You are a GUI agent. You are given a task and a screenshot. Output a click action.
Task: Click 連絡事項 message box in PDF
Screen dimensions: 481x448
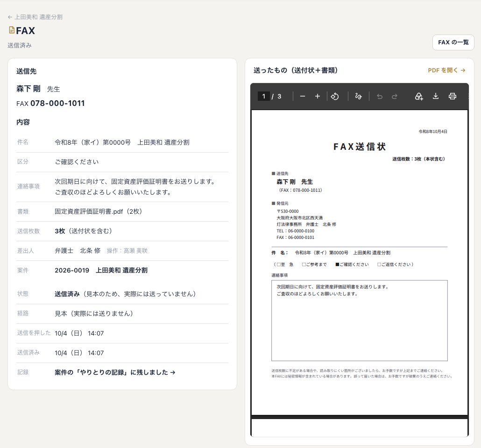click(359, 321)
